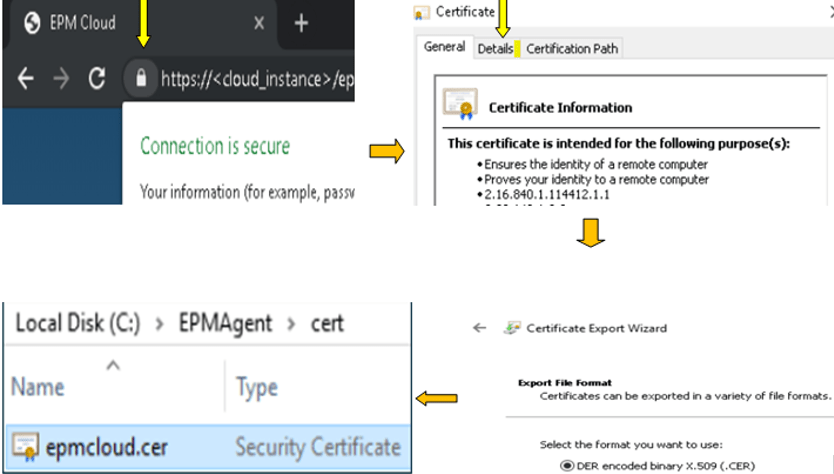Reload the page with the refresh icon

coord(97,79)
